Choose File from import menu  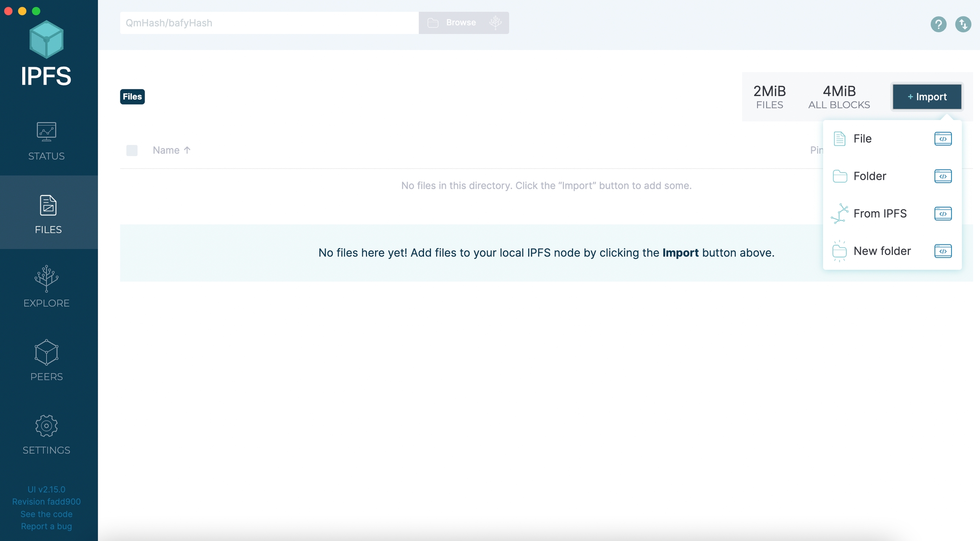pos(892,139)
